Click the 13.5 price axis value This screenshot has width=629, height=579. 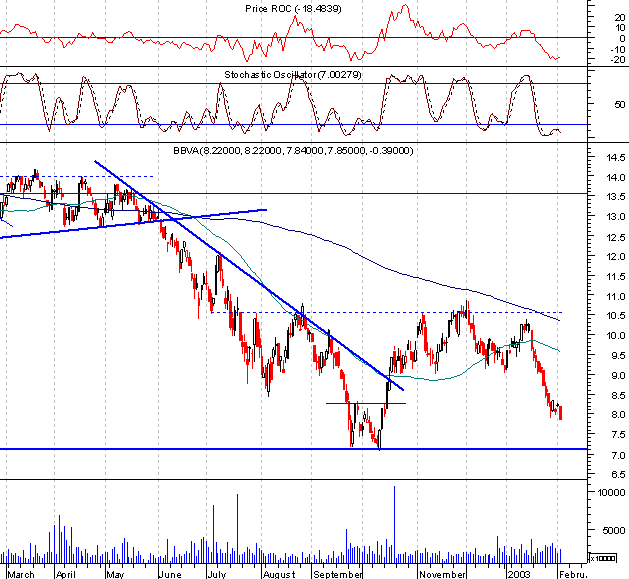tap(616, 197)
